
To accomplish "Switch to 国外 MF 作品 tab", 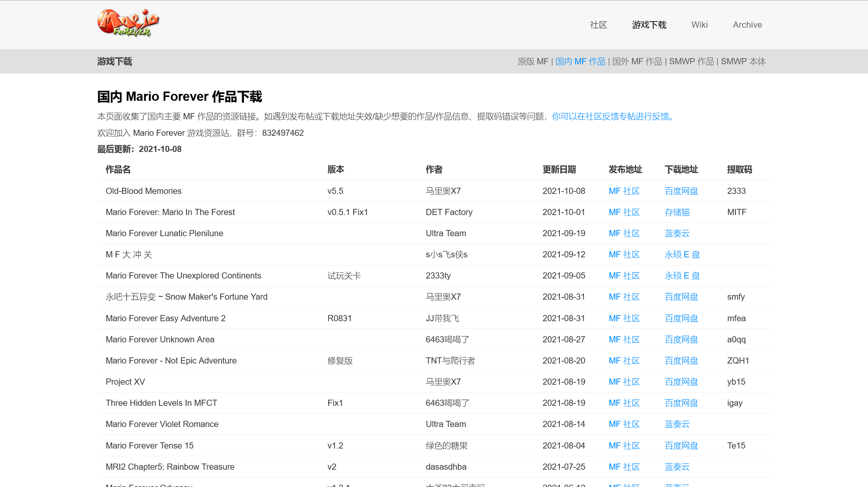I will 637,62.
